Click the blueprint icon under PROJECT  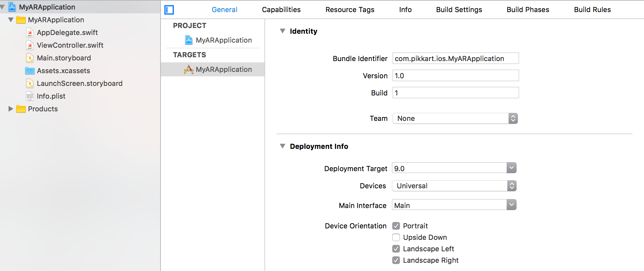189,40
